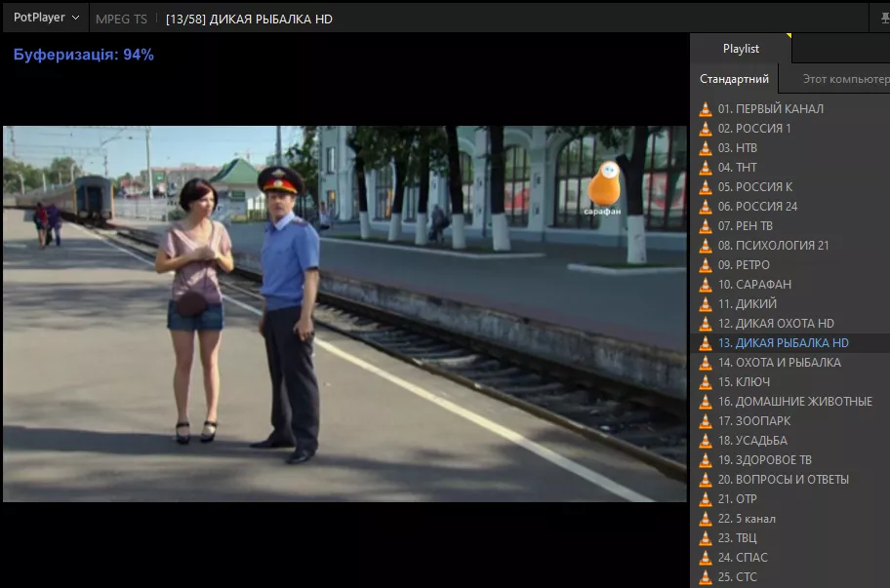
Task: Click the title text [13/58] ДИКАЯ РЫБАЛКА HD
Action: click(x=249, y=20)
